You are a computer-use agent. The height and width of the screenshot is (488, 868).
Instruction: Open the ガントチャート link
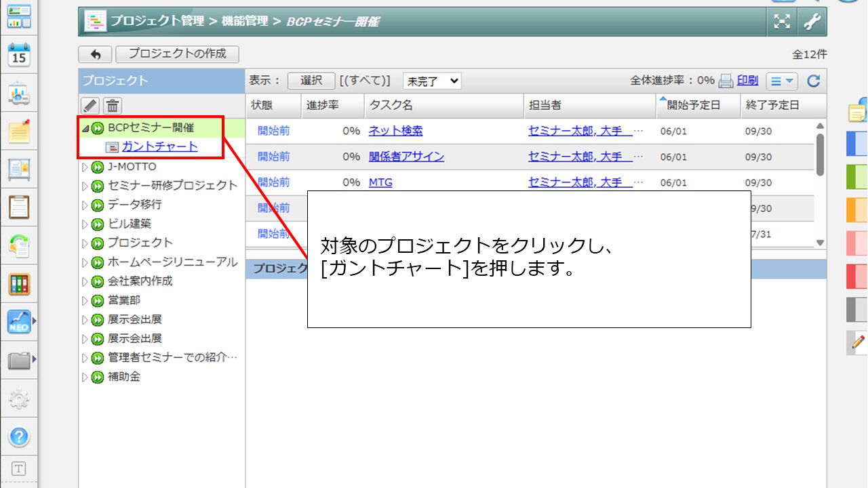[x=159, y=146]
